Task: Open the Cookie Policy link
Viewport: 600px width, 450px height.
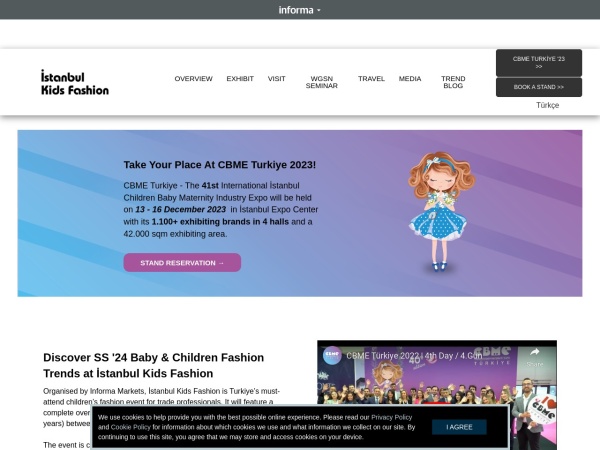Action: click(x=130, y=427)
